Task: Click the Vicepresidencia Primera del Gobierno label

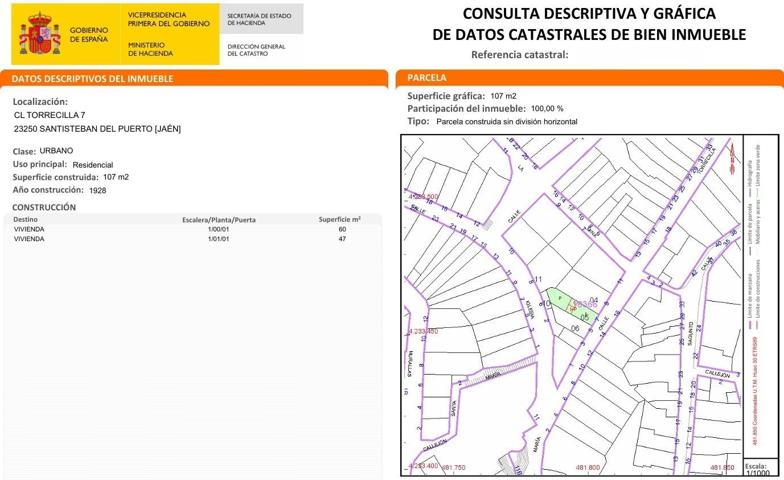Action: point(169,19)
